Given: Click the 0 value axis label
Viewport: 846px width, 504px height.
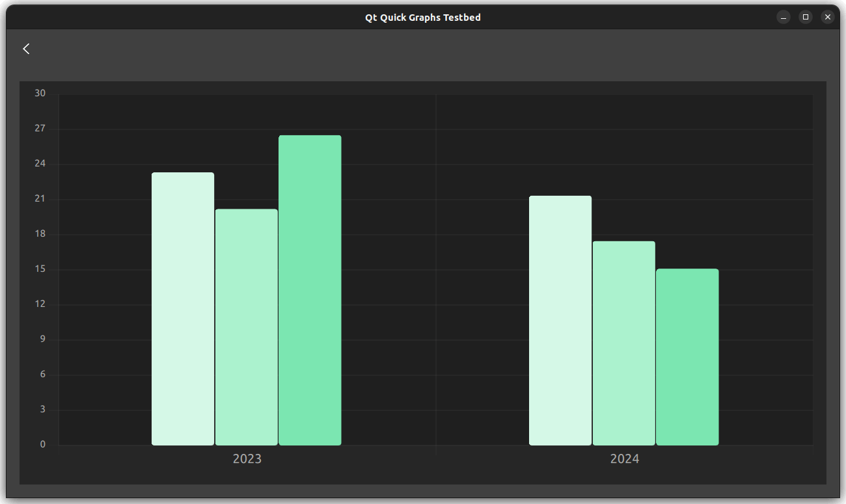Looking at the screenshot, I should point(43,445).
